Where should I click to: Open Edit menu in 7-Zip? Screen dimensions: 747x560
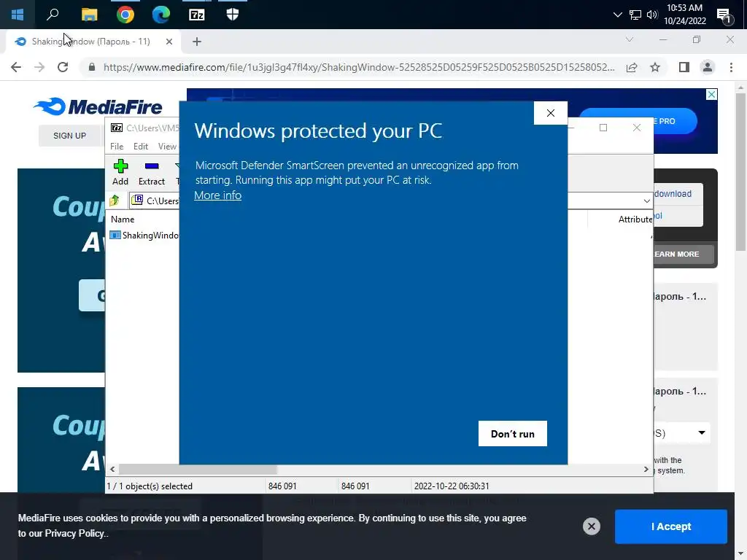pos(141,146)
